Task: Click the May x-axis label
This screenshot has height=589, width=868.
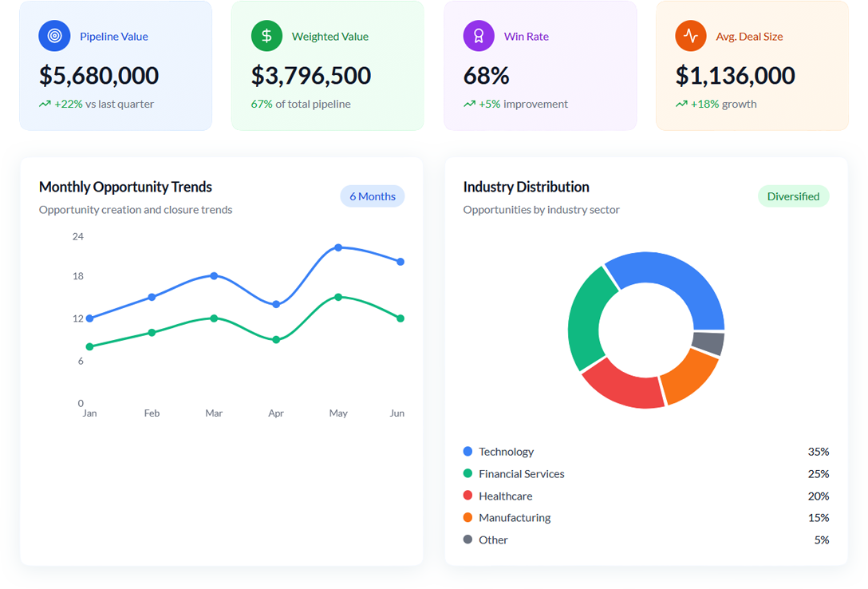Action: tap(338, 413)
